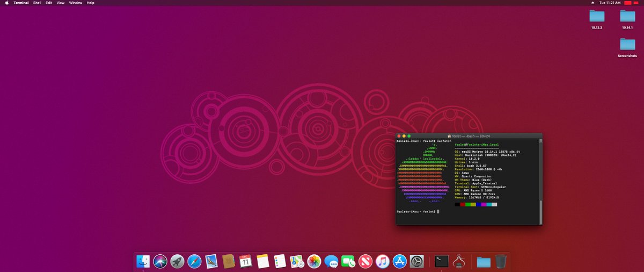
Task: Click the 'WM Theme: Blue (Dark)' line
Action: pyautogui.click(x=473, y=180)
